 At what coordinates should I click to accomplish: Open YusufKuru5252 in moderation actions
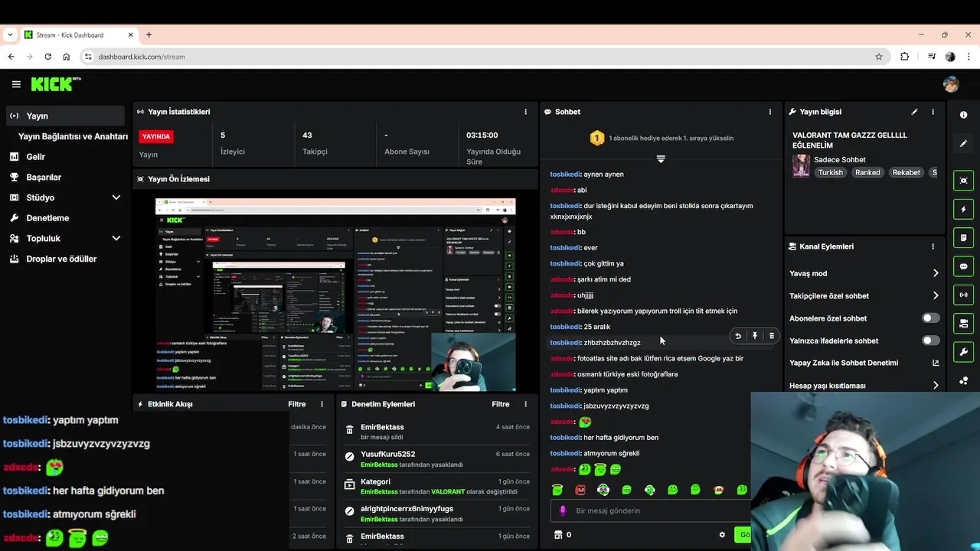click(x=387, y=454)
